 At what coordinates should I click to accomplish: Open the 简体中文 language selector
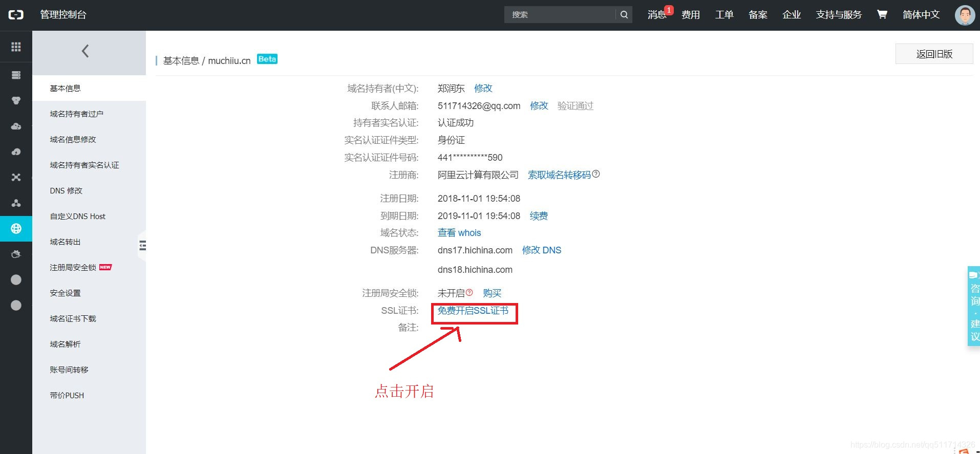(921, 15)
